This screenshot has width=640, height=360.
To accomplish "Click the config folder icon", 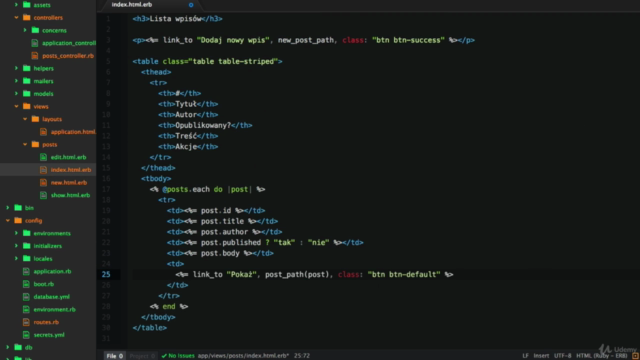I will 18,220.
